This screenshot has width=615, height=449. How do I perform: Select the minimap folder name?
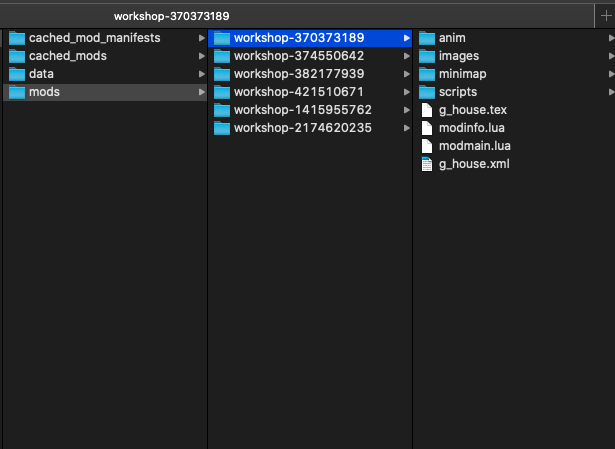(463, 74)
